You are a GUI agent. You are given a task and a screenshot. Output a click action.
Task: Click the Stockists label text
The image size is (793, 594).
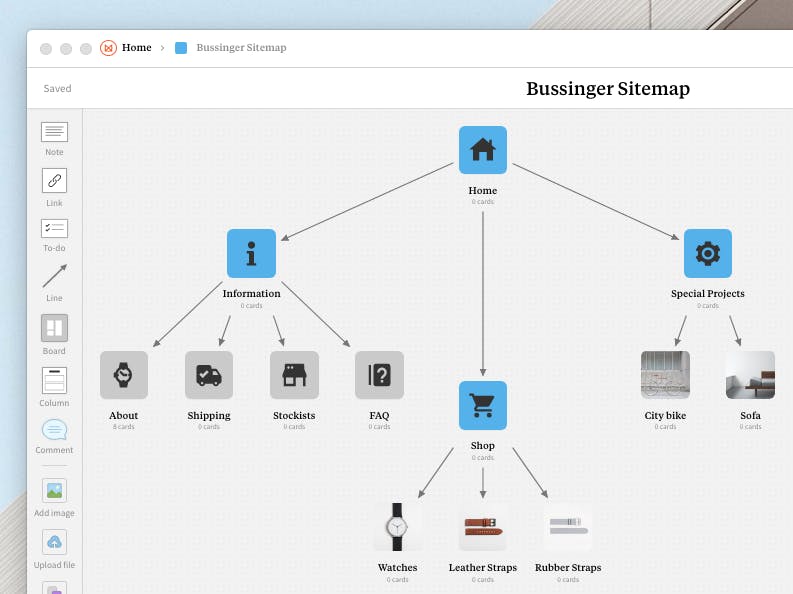294,416
